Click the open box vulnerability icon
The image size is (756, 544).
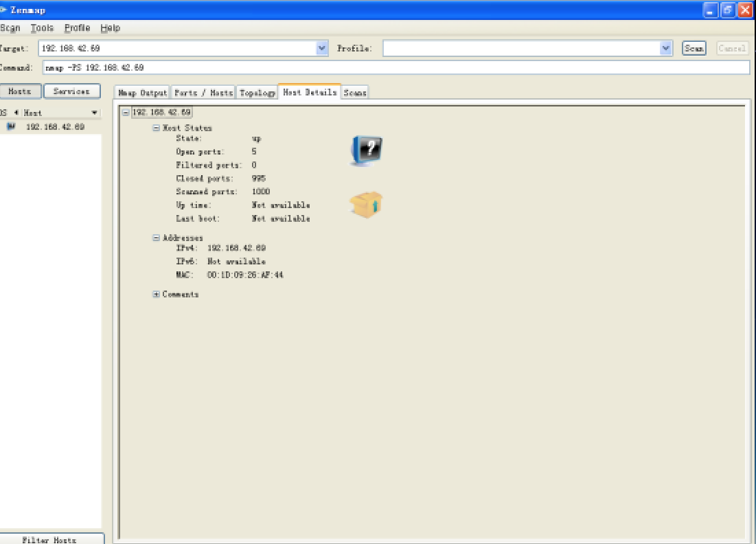[x=366, y=205]
